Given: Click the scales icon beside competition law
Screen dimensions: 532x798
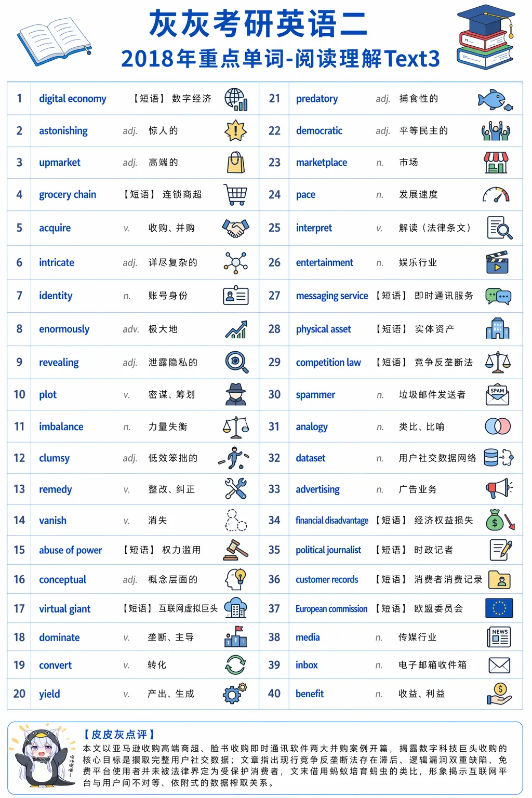Looking at the screenshot, I should pyautogui.click(x=498, y=362).
